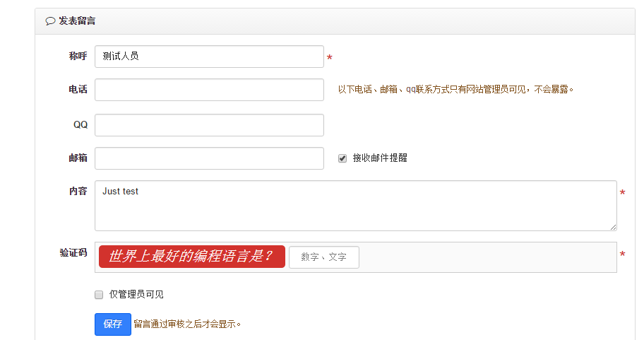Image resolution: width=644 pixels, height=340 pixels.
Task: Focus the 称呼 name input field
Action: [x=209, y=57]
